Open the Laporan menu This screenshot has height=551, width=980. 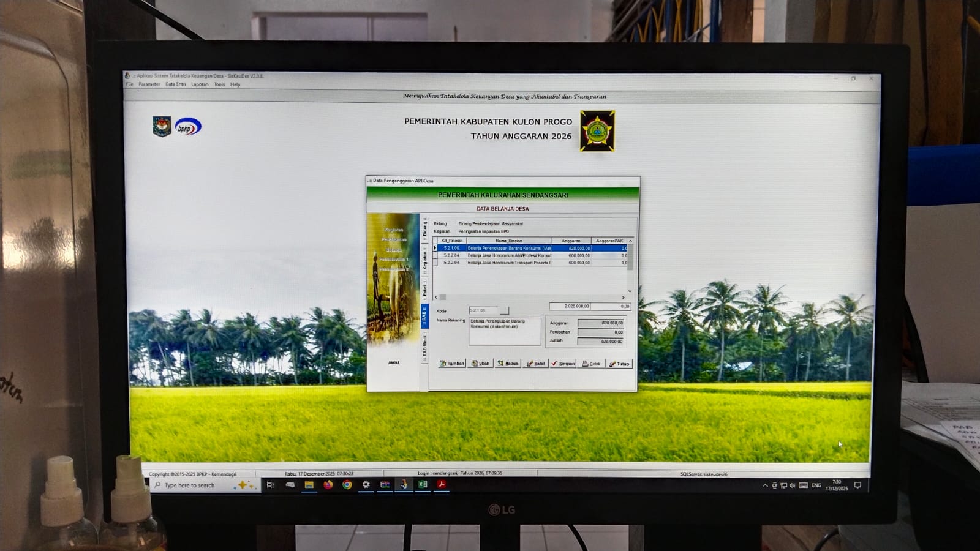click(200, 84)
